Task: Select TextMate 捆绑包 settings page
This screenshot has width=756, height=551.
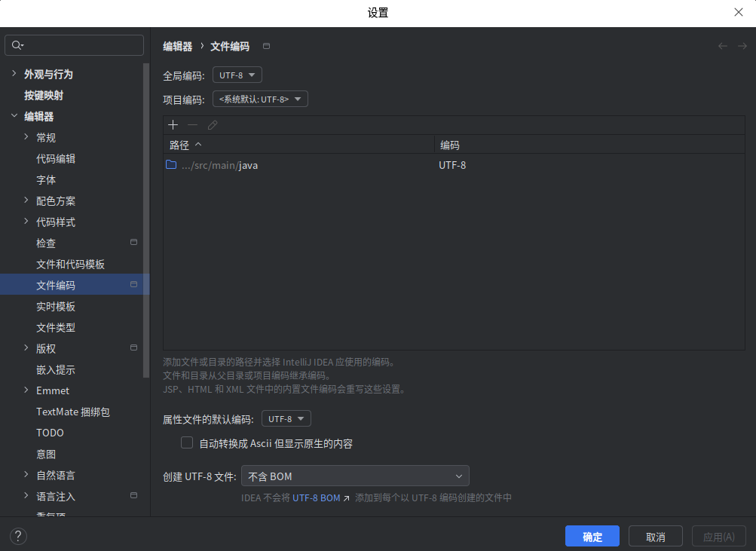Action: [x=73, y=412]
